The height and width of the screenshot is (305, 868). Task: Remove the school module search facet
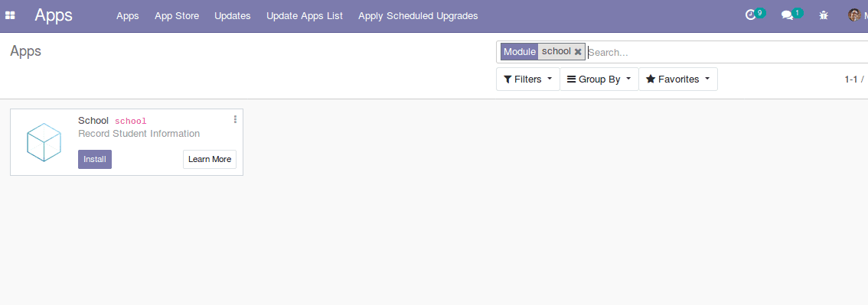(x=578, y=52)
